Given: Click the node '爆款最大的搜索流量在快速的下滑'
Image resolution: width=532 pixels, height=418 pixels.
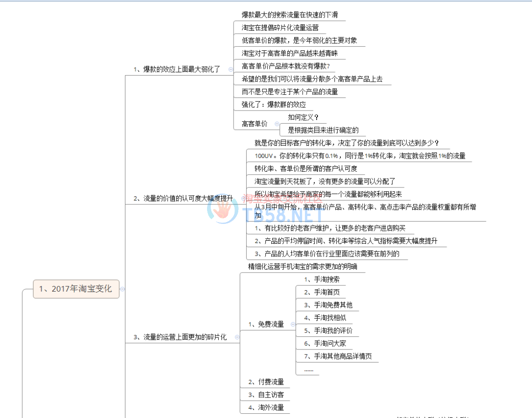Looking at the screenshot, I should click(290, 14).
